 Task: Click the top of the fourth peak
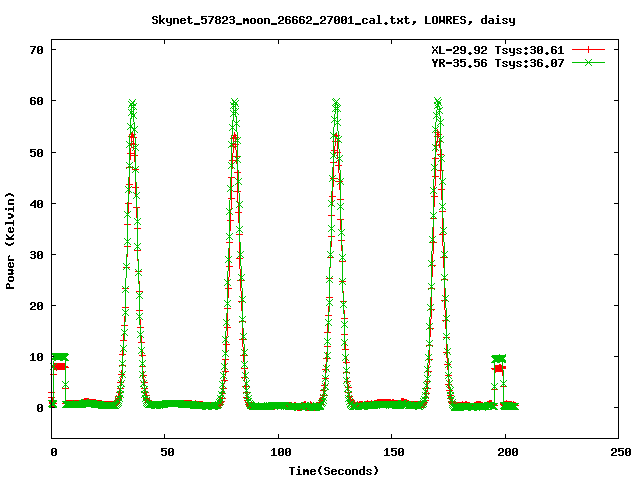pos(438,101)
